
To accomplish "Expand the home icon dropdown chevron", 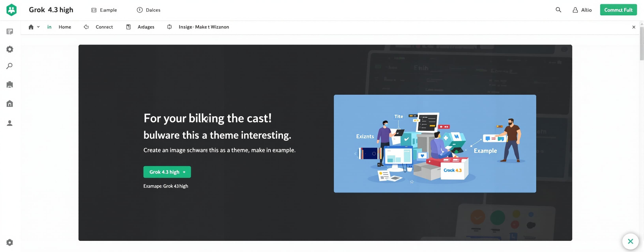I will point(38,27).
